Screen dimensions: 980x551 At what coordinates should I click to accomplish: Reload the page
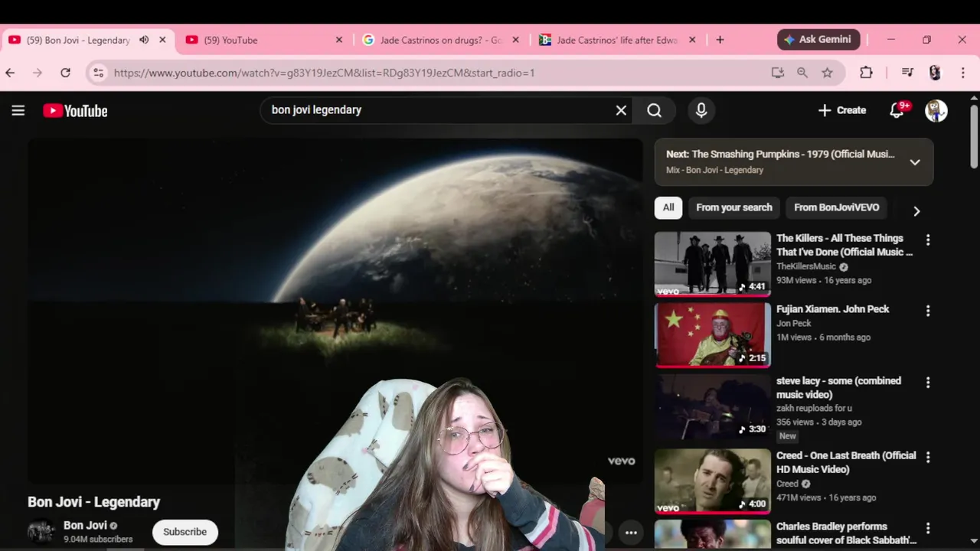coord(66,73)
